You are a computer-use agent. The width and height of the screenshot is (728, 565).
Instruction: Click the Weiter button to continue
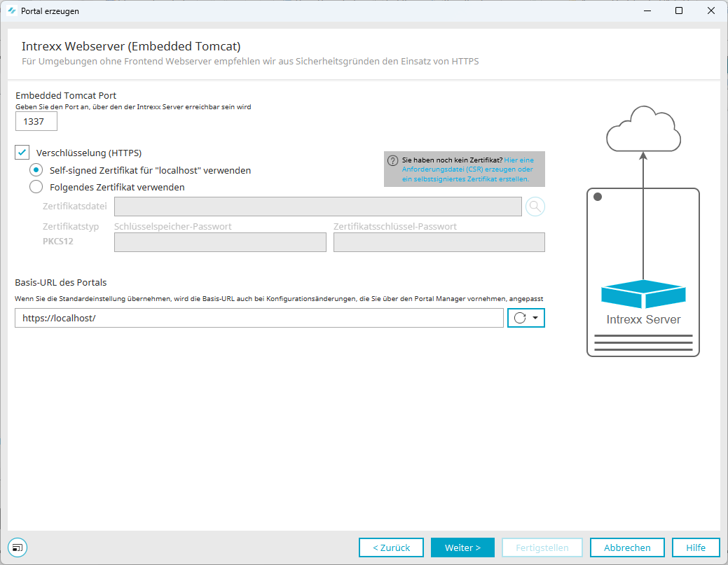pos(462,547)
